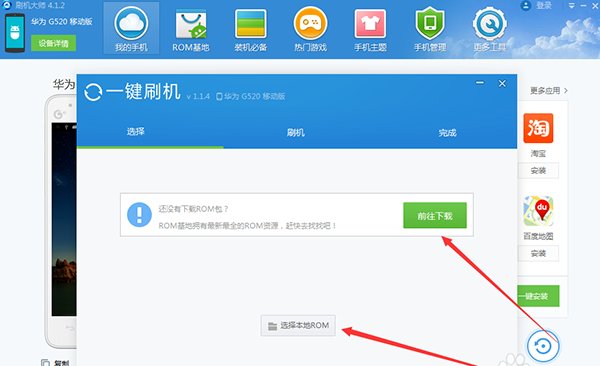Click the 设备详情 green button

point(53,43)
